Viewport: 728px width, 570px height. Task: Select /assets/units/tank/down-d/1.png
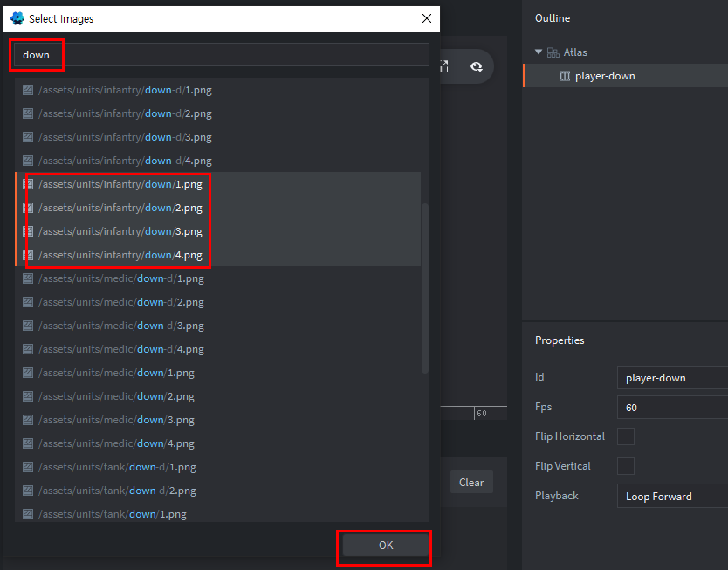click(x=217, y=467)
